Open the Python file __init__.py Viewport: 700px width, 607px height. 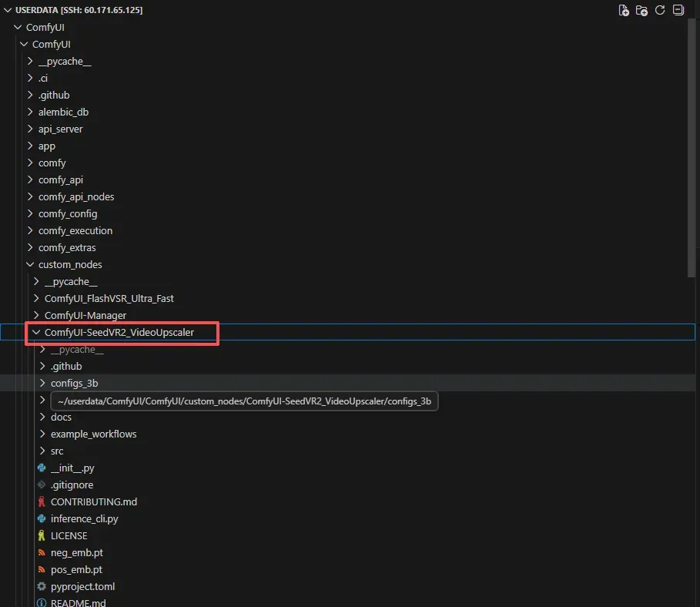tap(72, 468)
